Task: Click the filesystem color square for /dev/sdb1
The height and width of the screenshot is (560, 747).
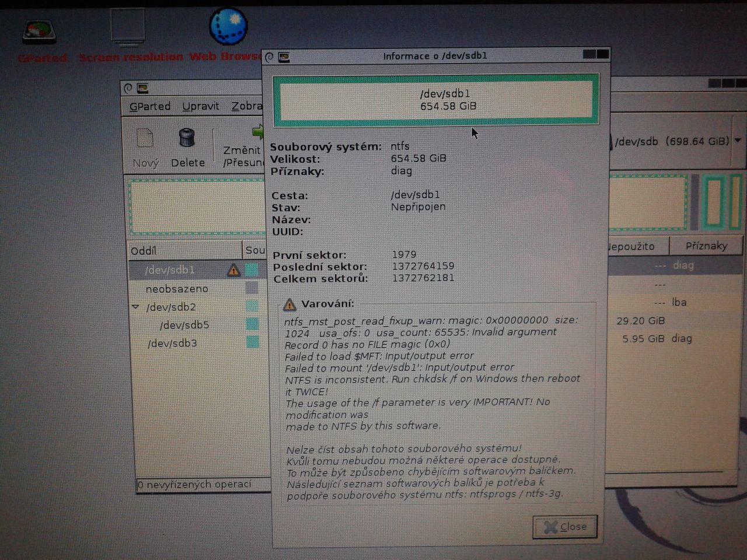Action: click(x=252, y=269)
